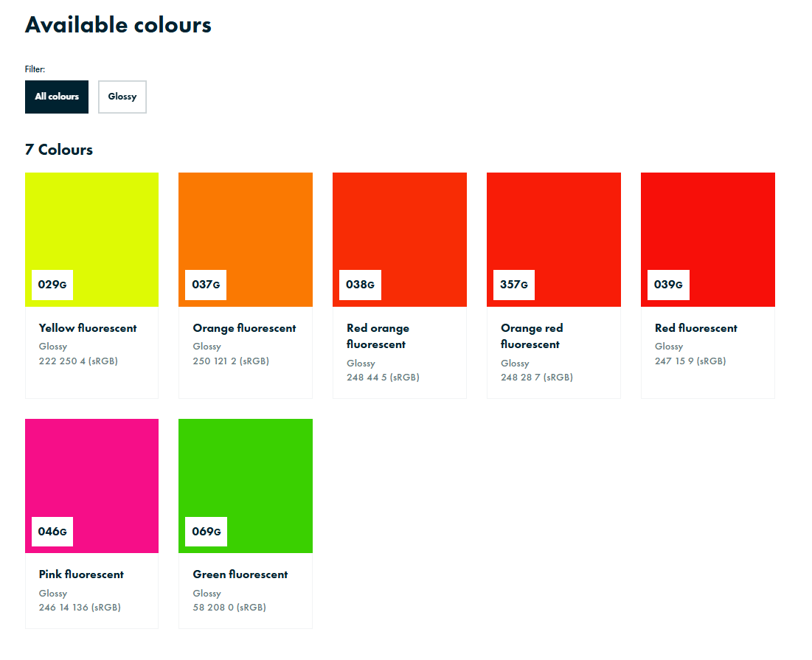
Task: Select the 038G colour code badge
Action: (360, 285)
